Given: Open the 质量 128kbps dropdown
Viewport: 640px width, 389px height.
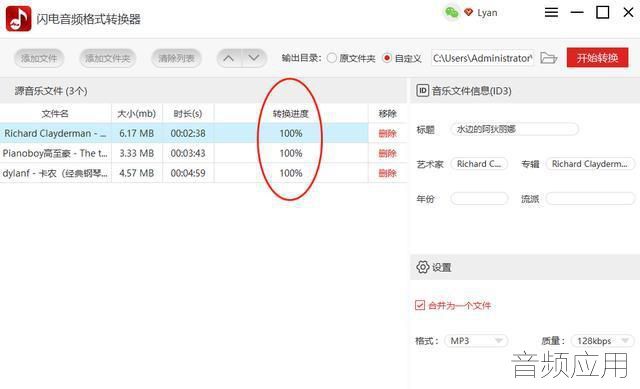Looking at the screenshot, I should point(602,340).
